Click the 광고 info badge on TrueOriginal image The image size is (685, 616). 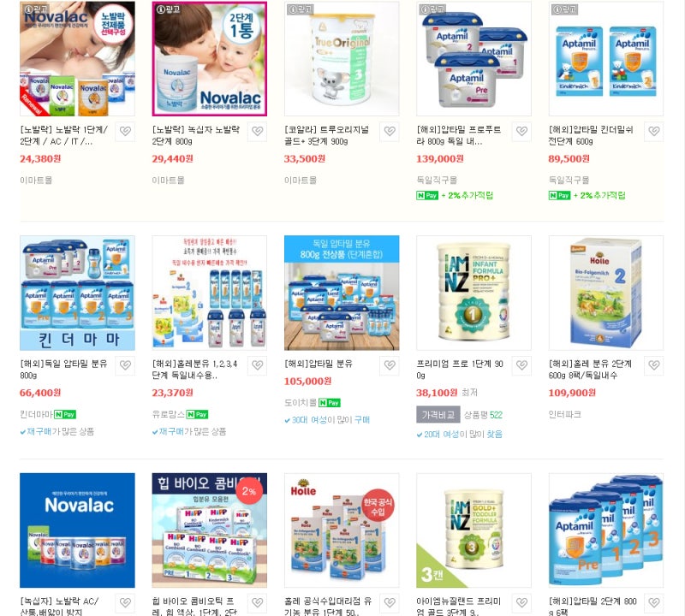point(300,9)
